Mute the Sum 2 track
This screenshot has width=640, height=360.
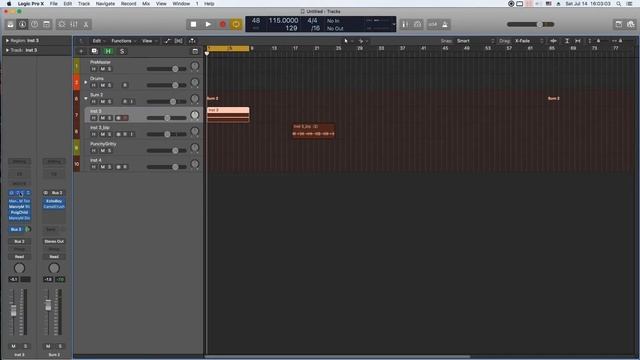(102, 102)
